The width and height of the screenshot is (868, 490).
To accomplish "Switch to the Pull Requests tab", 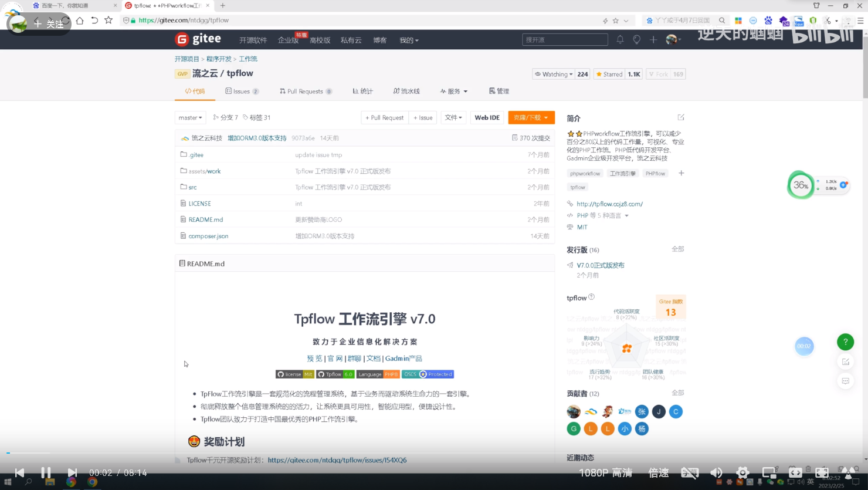I will point(306,92).
